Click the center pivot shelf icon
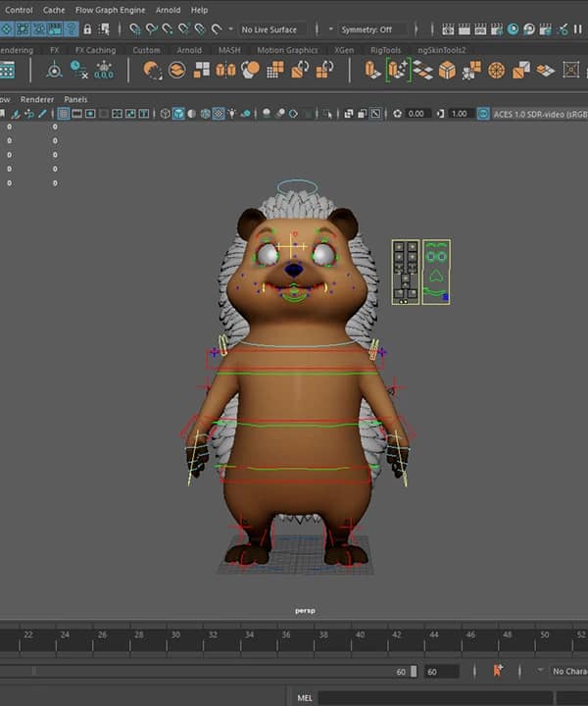This screenshot has height=706, width=588. (55, 71)
